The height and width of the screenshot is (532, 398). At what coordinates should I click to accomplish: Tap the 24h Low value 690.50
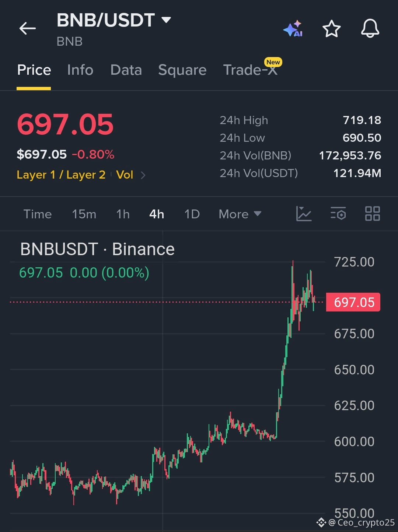(362, 138)
